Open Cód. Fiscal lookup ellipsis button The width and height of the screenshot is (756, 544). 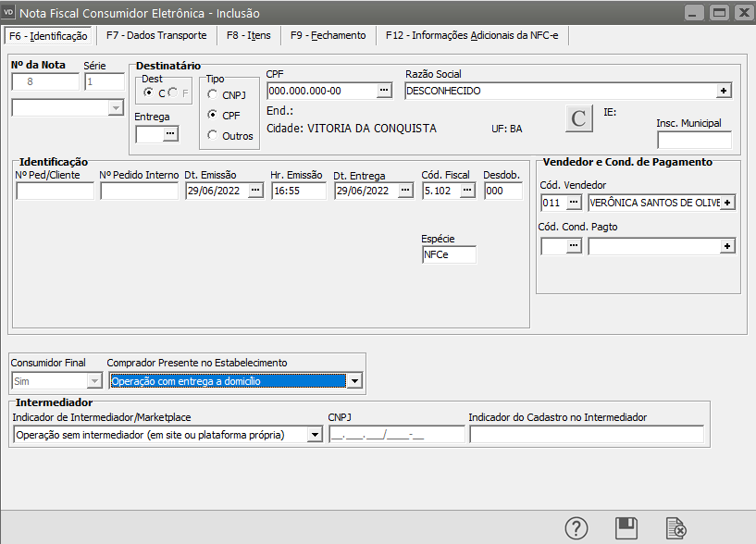(x=467, y=191)
